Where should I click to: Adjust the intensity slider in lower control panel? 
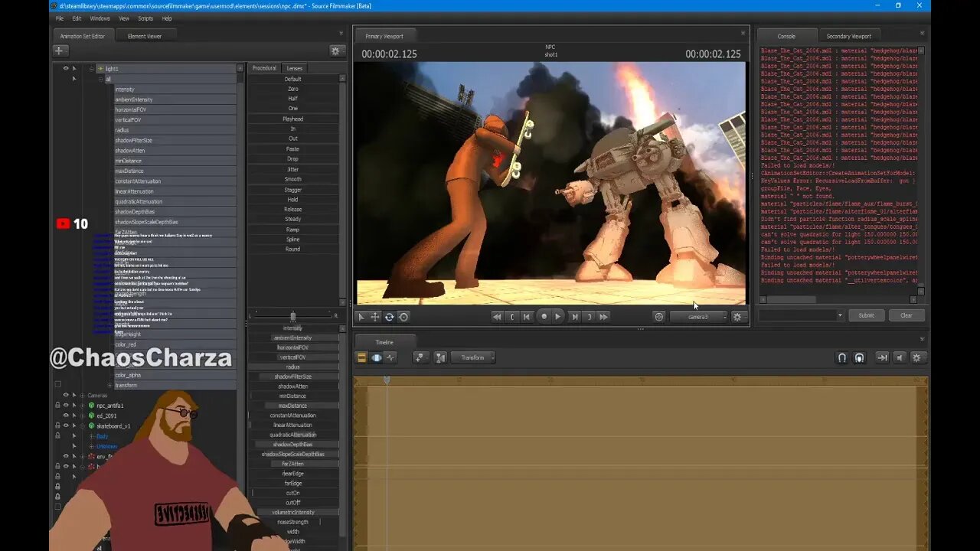point(292,328)
